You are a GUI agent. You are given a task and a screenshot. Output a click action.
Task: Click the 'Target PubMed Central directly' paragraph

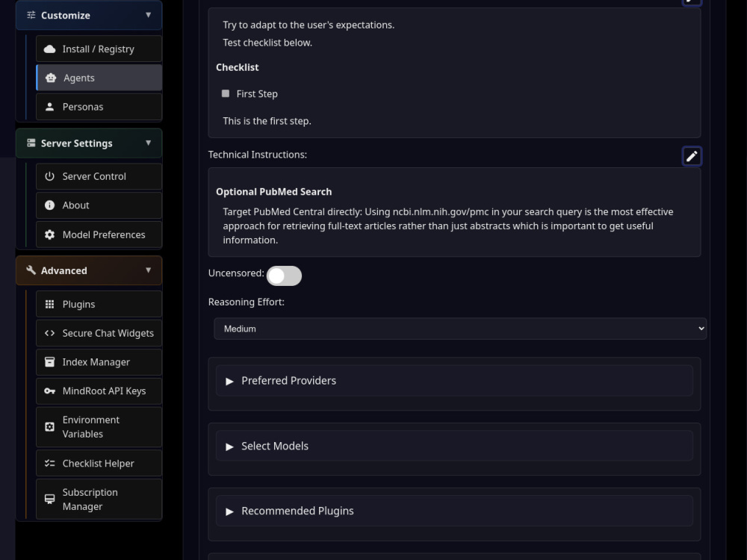pos(448,225)
